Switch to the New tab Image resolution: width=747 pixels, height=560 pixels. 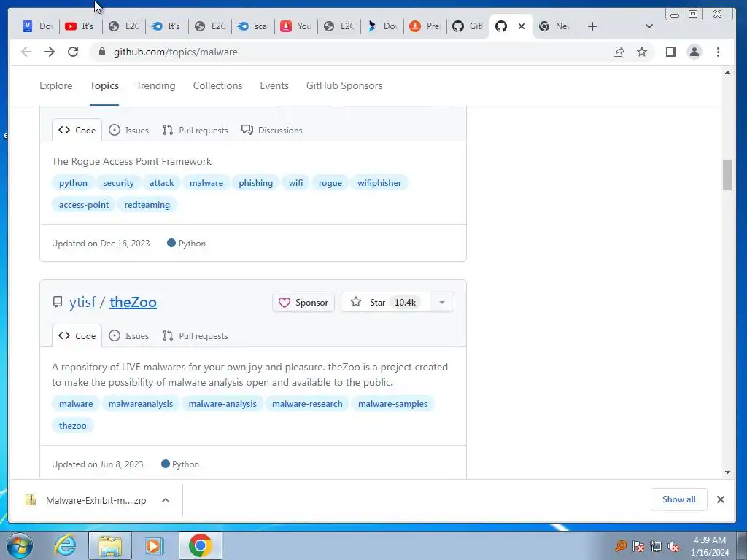554,26
